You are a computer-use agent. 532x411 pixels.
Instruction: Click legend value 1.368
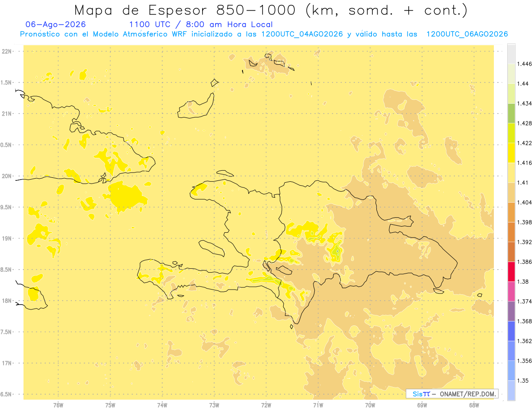click(524, 321)
